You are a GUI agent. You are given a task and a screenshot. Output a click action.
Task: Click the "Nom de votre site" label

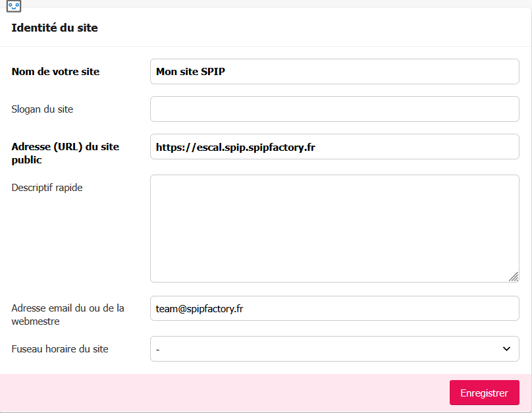(56, 72)
